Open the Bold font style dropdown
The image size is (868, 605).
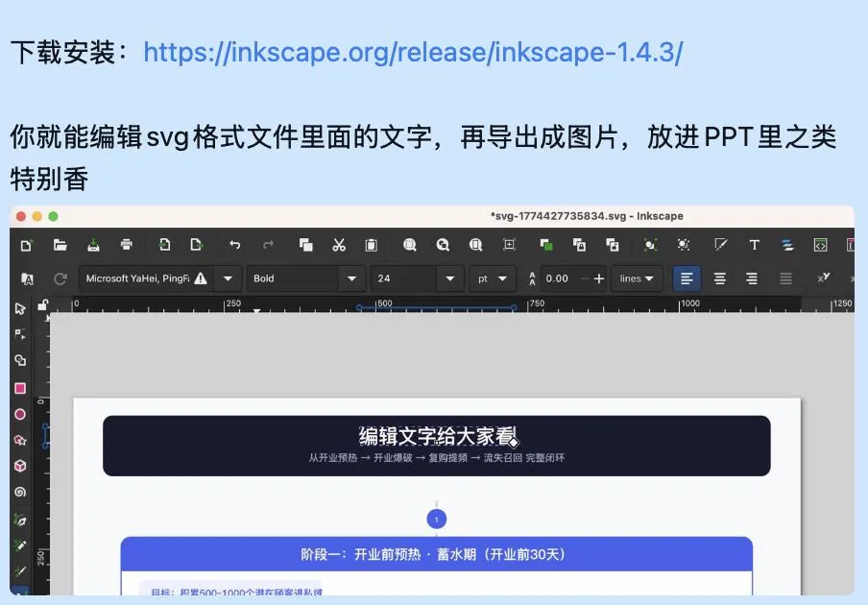click(351, 278)
